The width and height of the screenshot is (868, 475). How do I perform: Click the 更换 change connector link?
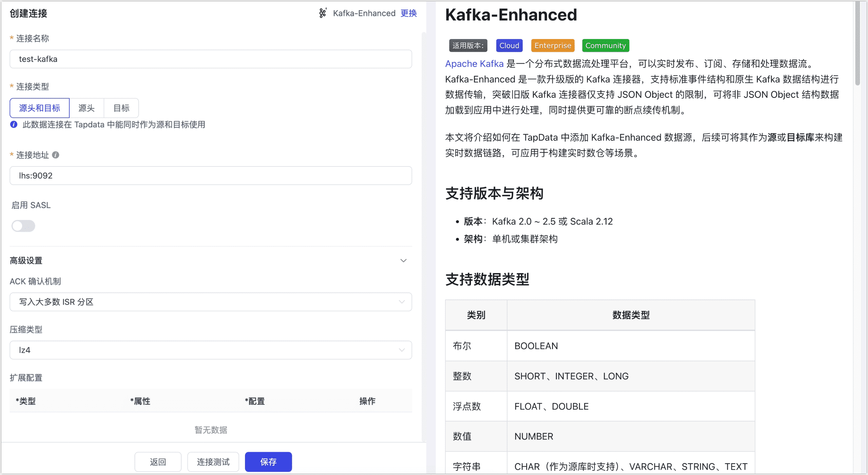click(x=408, y=13)
